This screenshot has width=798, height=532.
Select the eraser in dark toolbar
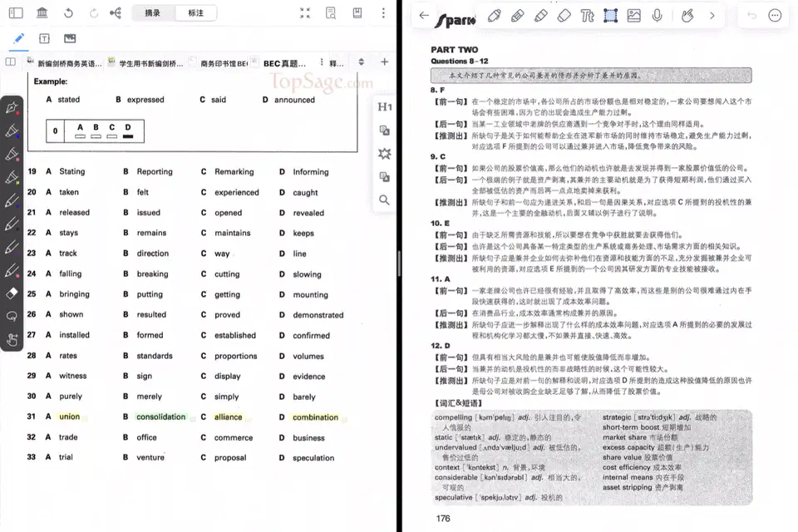click(x=12, y=293)
